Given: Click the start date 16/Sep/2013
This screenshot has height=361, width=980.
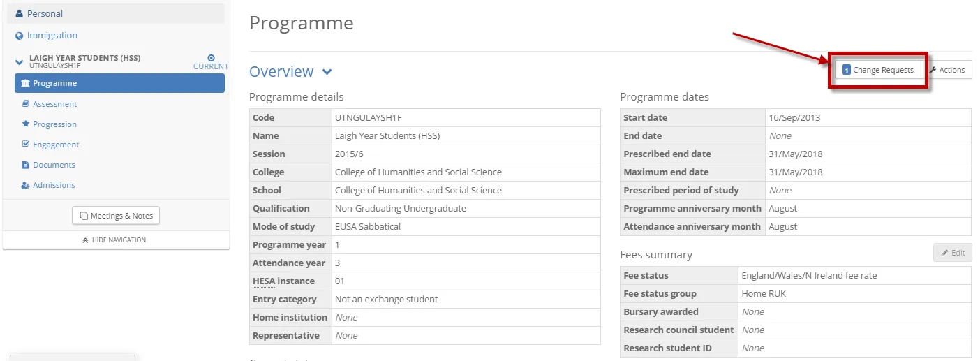Looking at the screenshot, I should click(794, 118).
